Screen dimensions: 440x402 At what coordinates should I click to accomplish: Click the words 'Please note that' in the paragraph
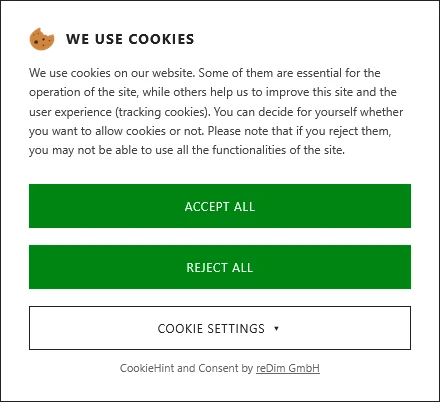point(250,131)
